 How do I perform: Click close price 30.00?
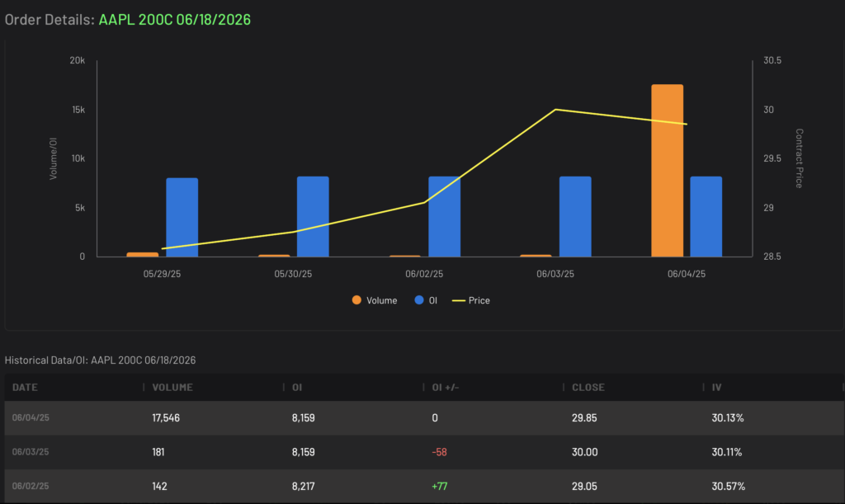585,452
